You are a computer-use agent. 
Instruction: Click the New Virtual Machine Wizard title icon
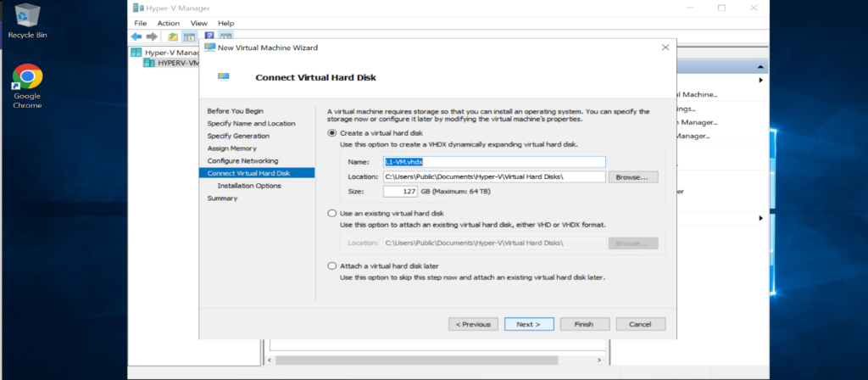(210, 47)
